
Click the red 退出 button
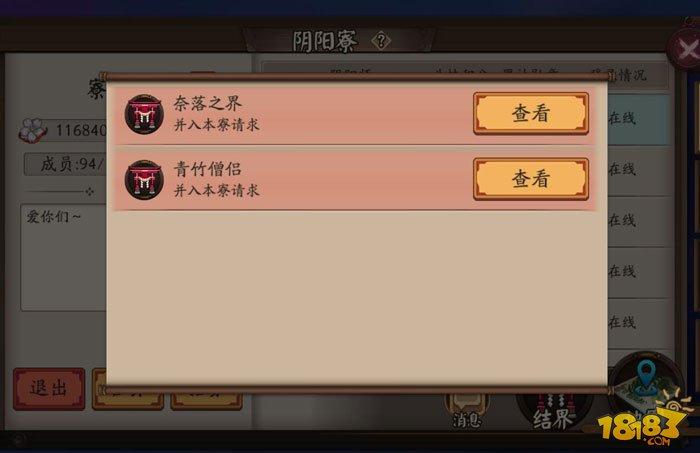[x=49, y=389]
